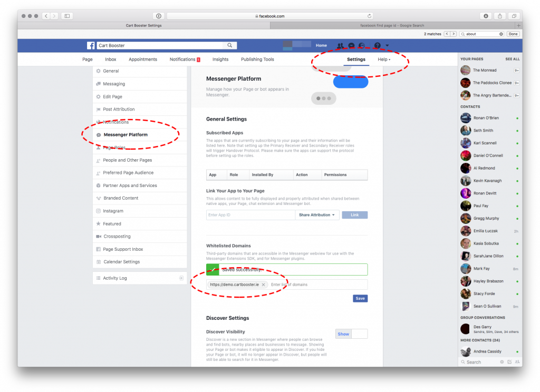Click the Facebook logo icon
Viewport: 540px width, 392px height.
(x=91, y=45)
